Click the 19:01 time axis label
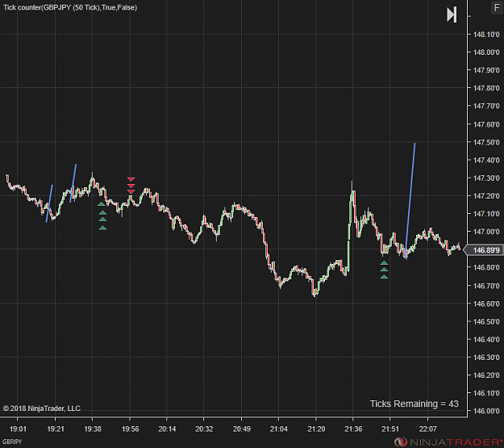This screenshot has width=504, height=448. point(18,429)
